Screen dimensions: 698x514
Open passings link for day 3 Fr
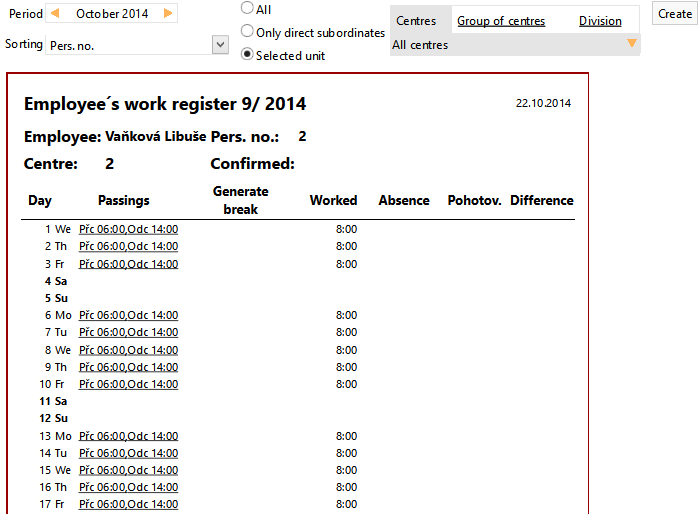click(x=129, y=264)
